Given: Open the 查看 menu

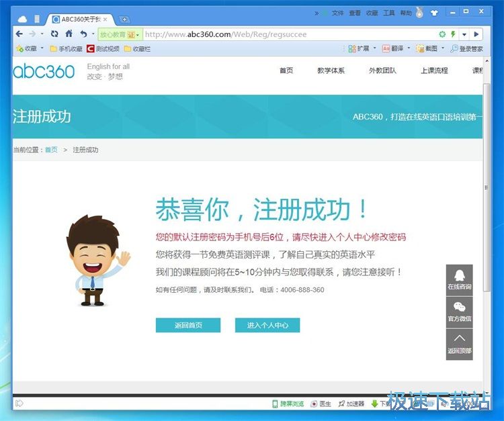Looking at the screenshot, I should click(355, 13).
